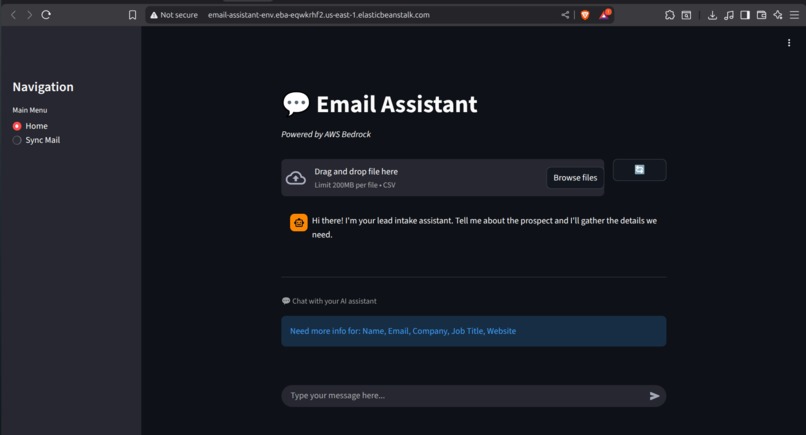Viewport: 806px width, 435px height.
Task: Click the Hi there assistant greeting message
Action: click(484, 227)
